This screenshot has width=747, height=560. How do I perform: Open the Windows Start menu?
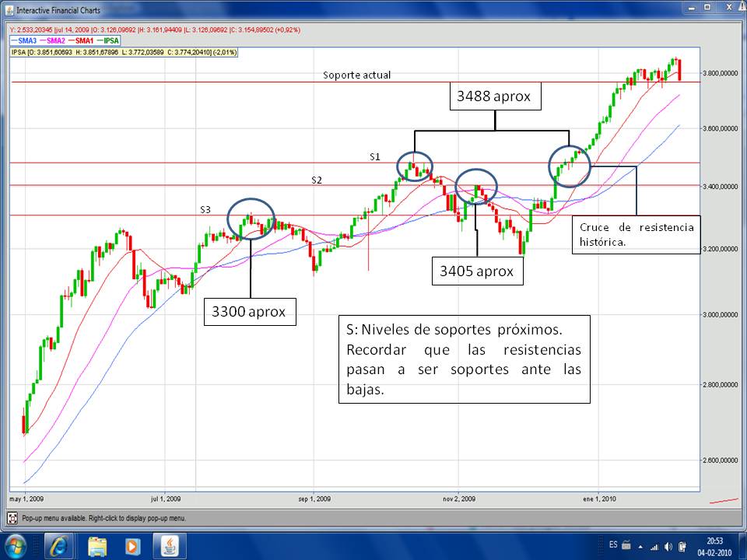click(16, 546)
